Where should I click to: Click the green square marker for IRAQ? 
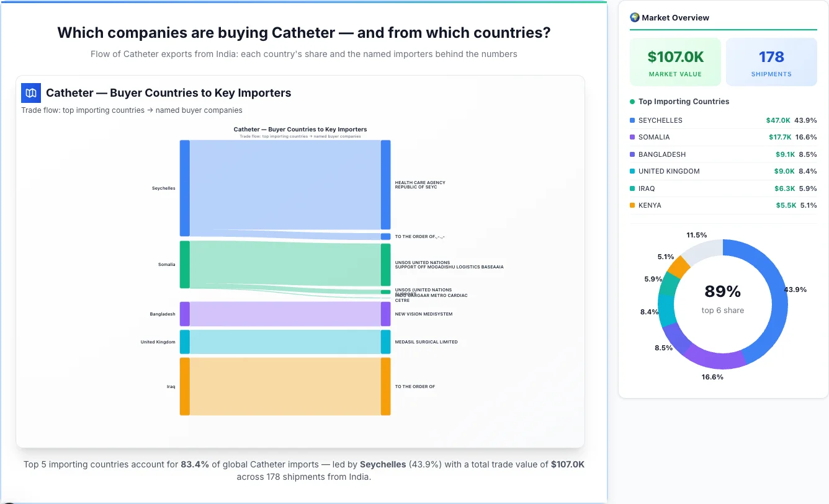[634, 188]
